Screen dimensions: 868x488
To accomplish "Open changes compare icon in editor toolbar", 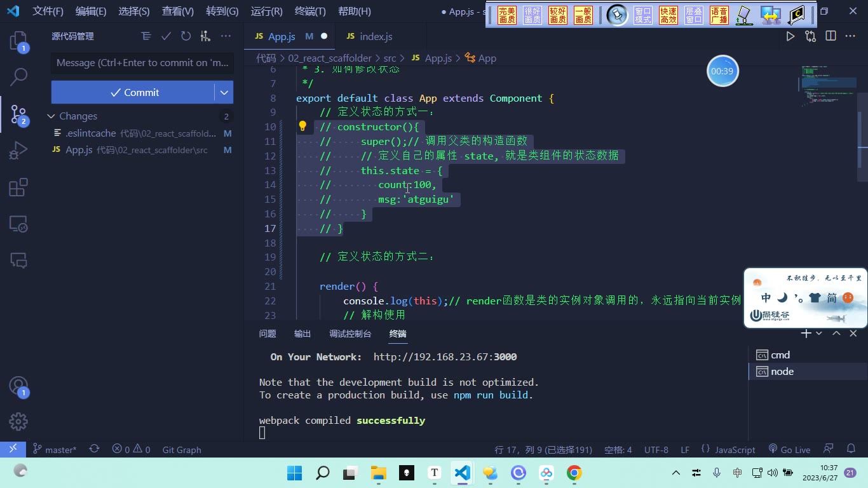I will click(x=810, y=36).
